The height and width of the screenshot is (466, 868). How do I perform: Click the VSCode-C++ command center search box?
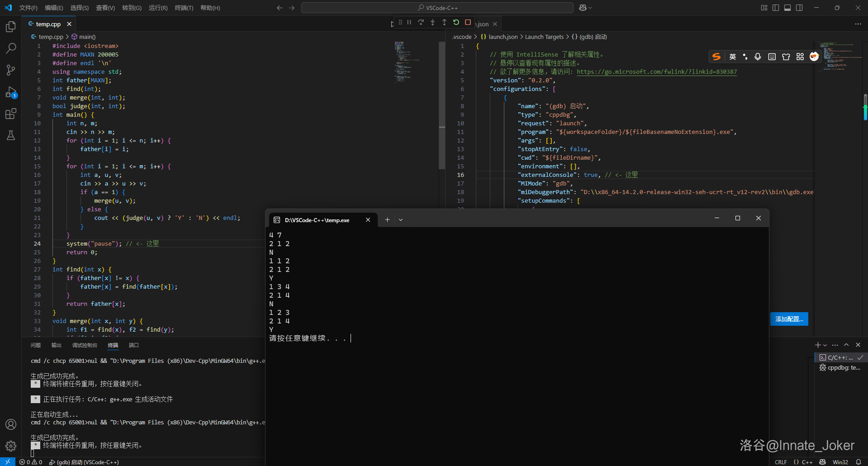tap(437, 8)
